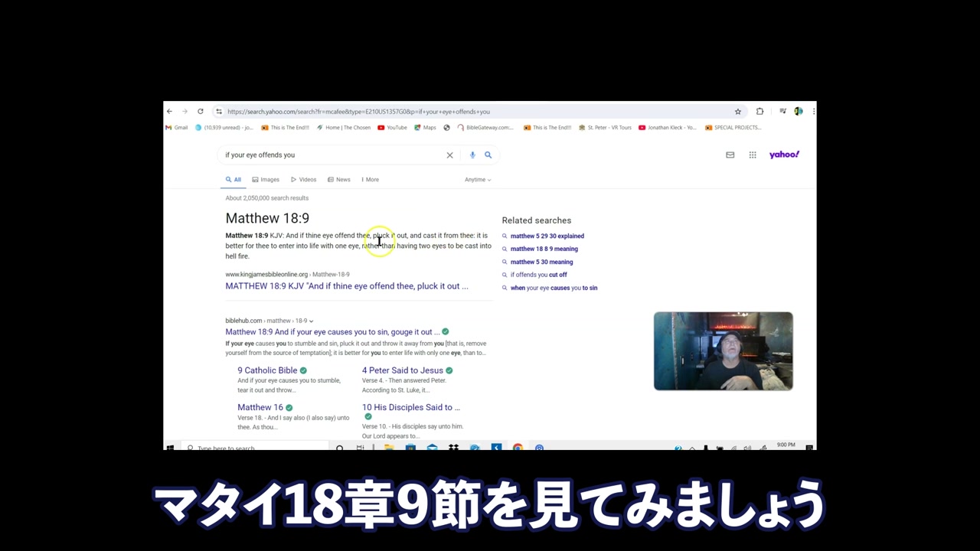Expand the biblehub.com result options arrow
This screenshot has height=551, width=980.
(311, 321)
